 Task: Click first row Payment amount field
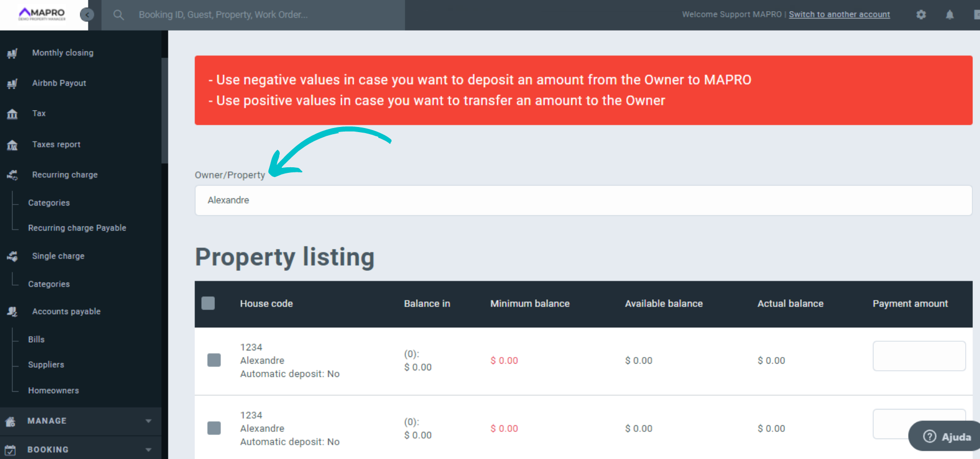919,356
